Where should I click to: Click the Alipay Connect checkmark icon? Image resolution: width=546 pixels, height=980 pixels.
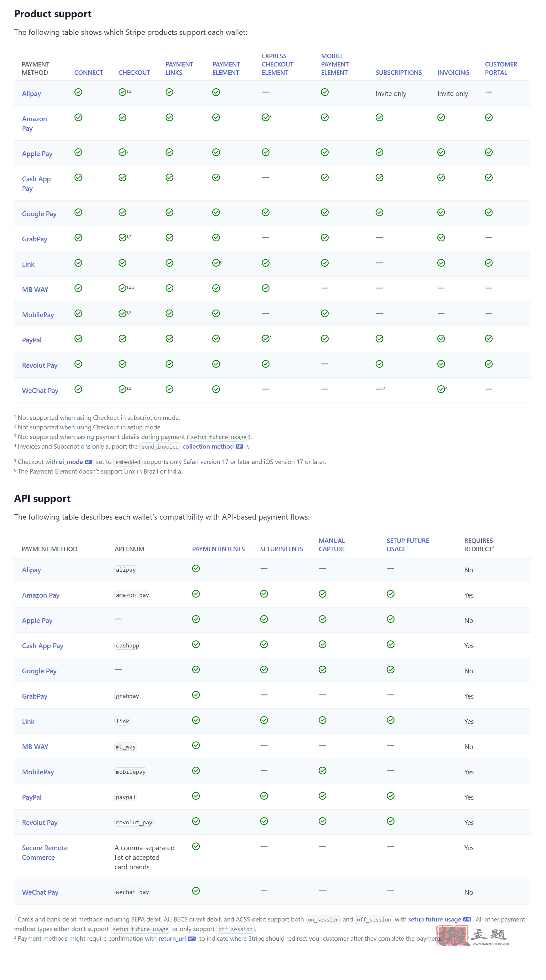click(78, 92)
